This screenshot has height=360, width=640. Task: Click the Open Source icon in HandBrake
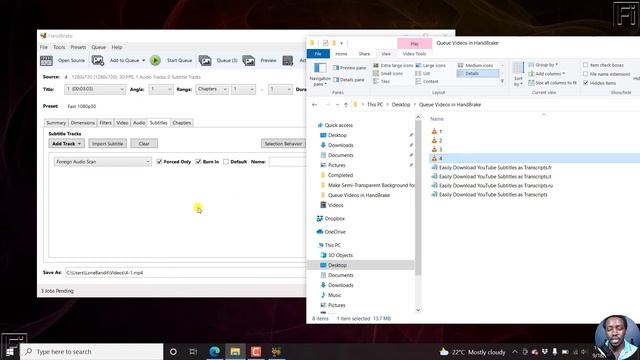click(46, 60)
